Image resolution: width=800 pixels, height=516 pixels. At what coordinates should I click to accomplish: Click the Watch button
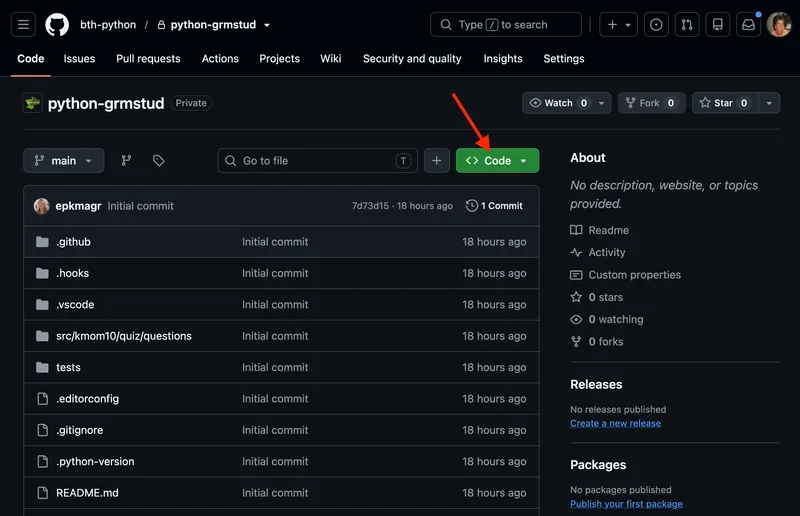pos(558,103)
